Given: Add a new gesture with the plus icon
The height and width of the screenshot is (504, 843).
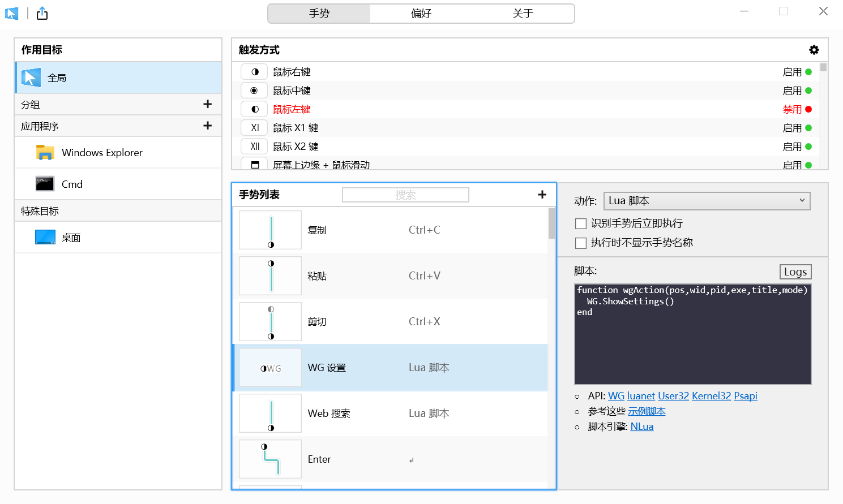Looking at the screenshot, I should pyautogui.click(x=542, y=195).
